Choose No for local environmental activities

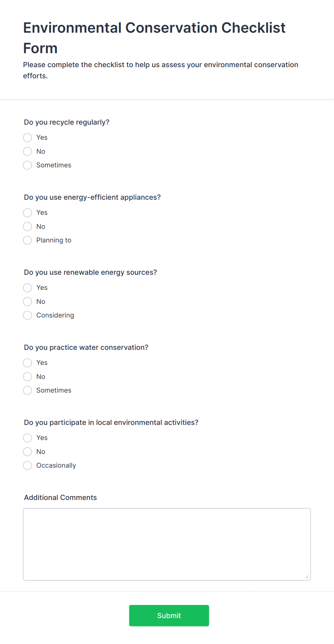point(28,452)
